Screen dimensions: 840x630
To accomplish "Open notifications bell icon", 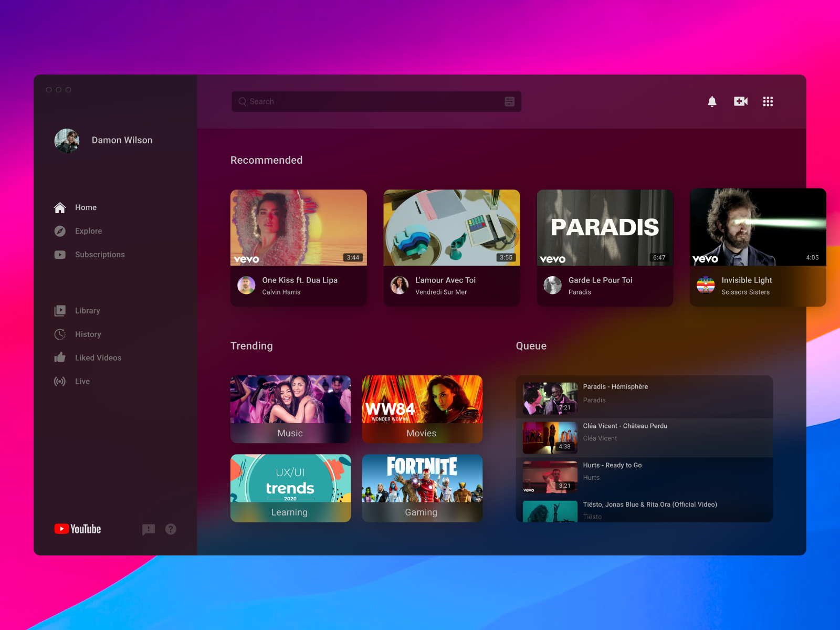I will [x=712, y=101].
